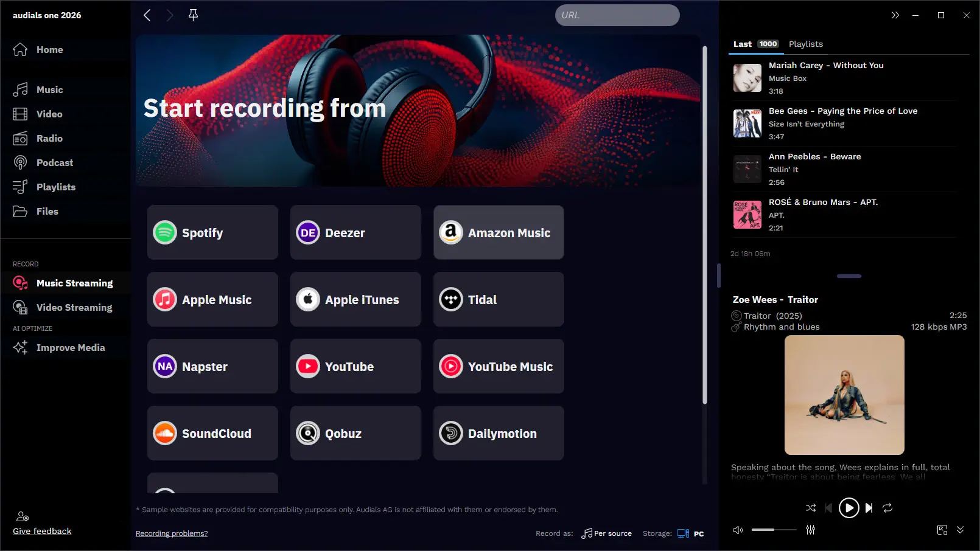Skip to the next track

869,508
